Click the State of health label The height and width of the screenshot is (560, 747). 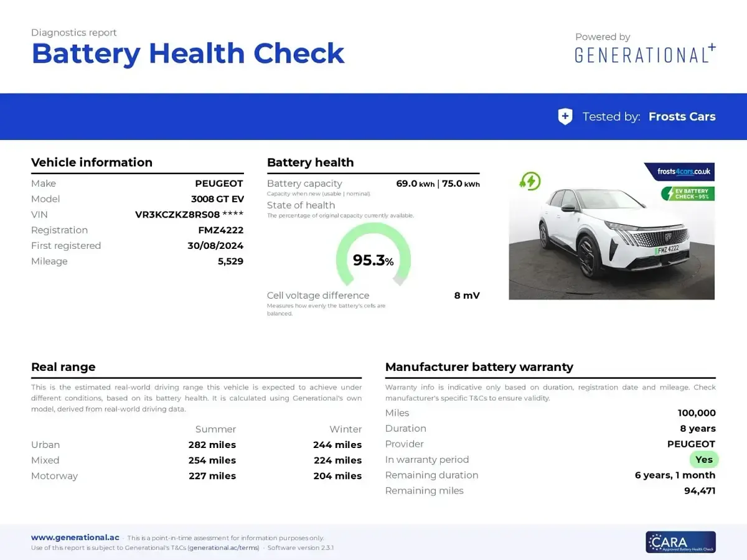pyautogui.click(x=301, y=205)
